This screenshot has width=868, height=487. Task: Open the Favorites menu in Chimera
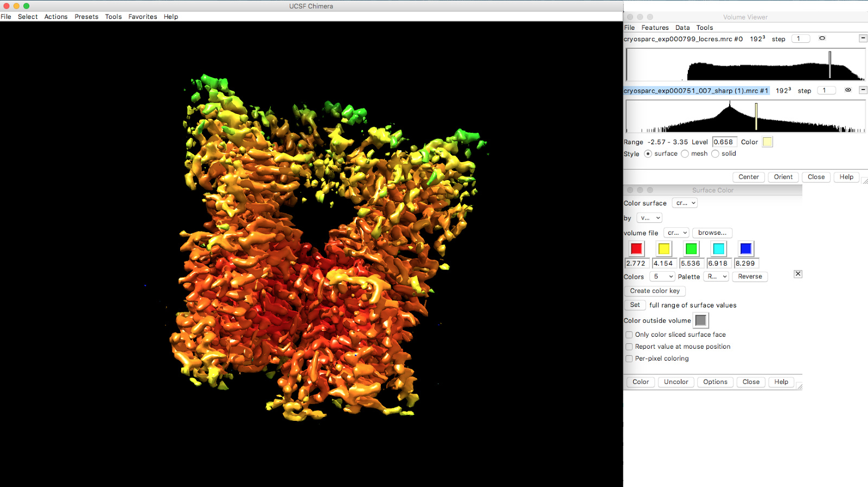[143, 17]
